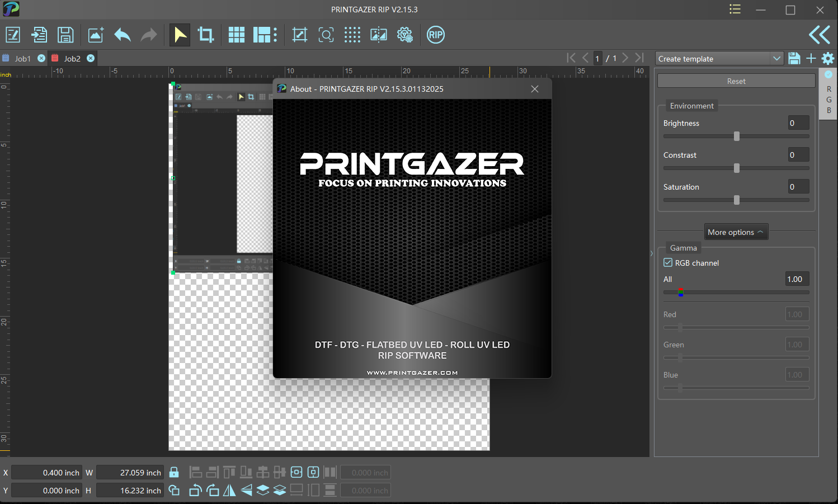Flip the image horizontally

tap(229, 491)
